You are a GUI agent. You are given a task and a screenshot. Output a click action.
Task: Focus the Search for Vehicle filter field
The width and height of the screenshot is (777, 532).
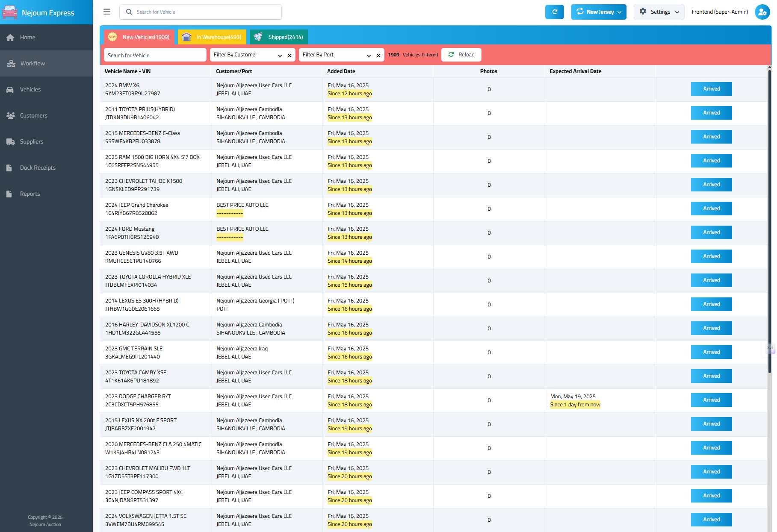coord(155,55)
